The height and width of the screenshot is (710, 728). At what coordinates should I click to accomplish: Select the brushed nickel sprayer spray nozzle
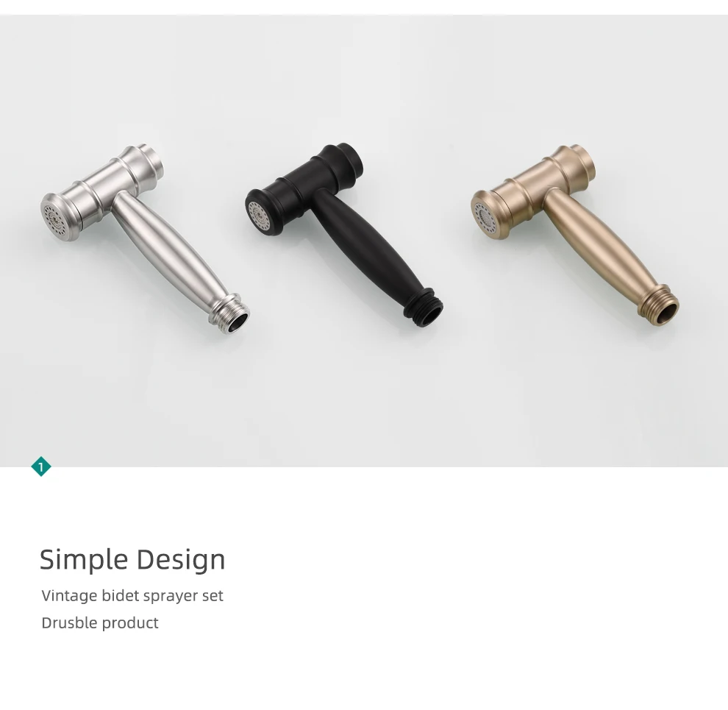pos(54,218)
